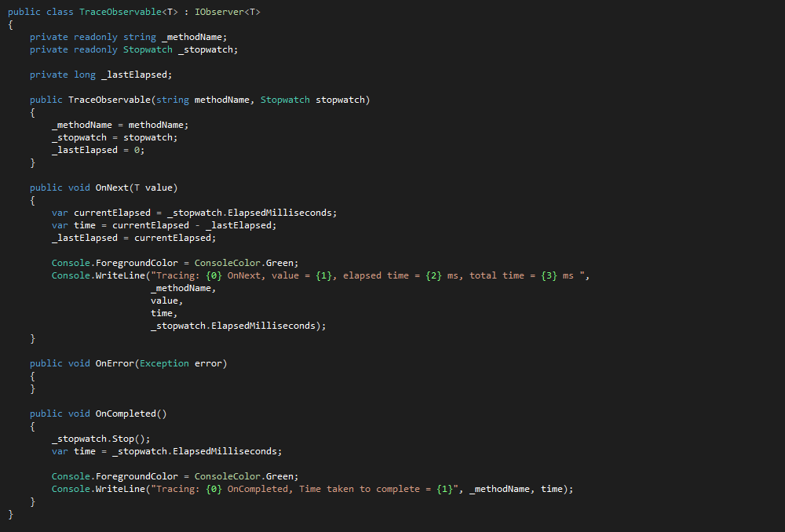Click the _methodName field declaration

point(192,36)
